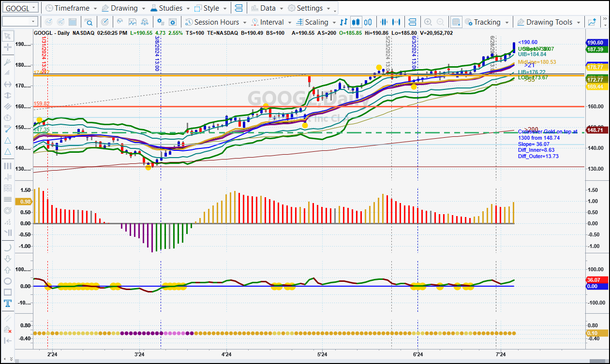Screen dimensions: 610x364
Task: Click the 3/8/2024 13:00 vertical line marker
Action: [158, 53]
